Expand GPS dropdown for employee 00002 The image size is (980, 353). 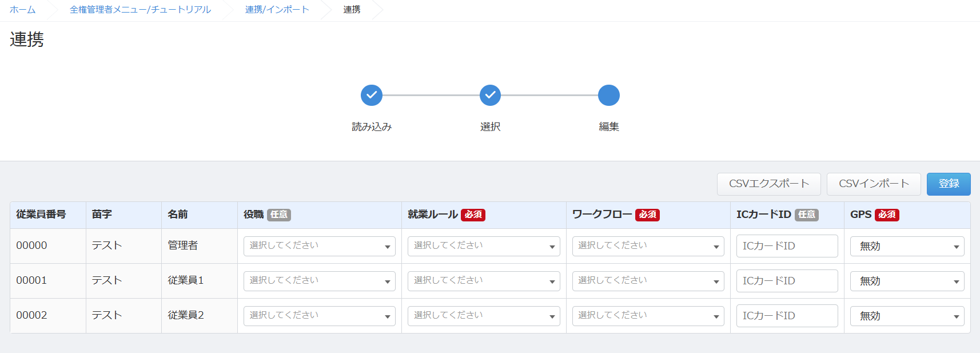(x=907, y=316)
